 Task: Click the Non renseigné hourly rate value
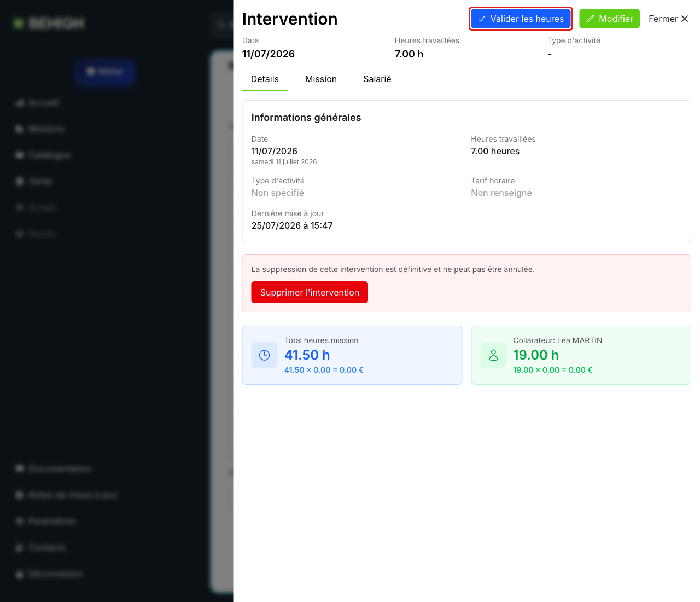click(x=501, y=193)
